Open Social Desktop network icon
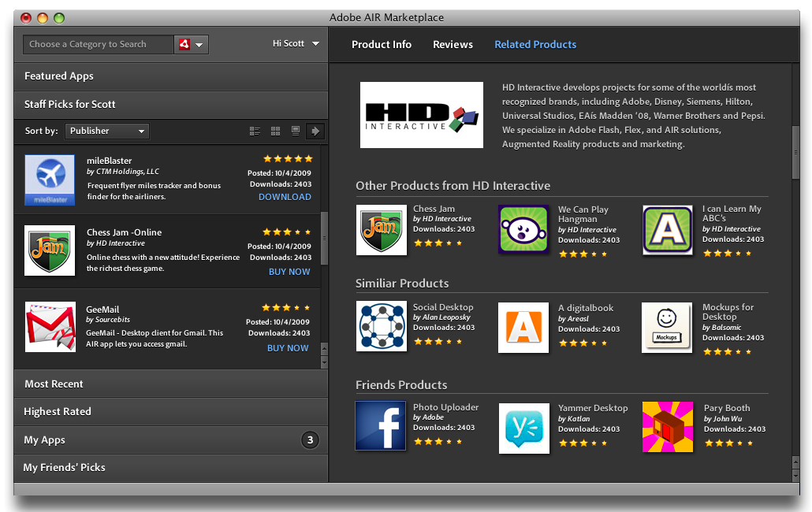The image size is (812, 512). [381, 326]
